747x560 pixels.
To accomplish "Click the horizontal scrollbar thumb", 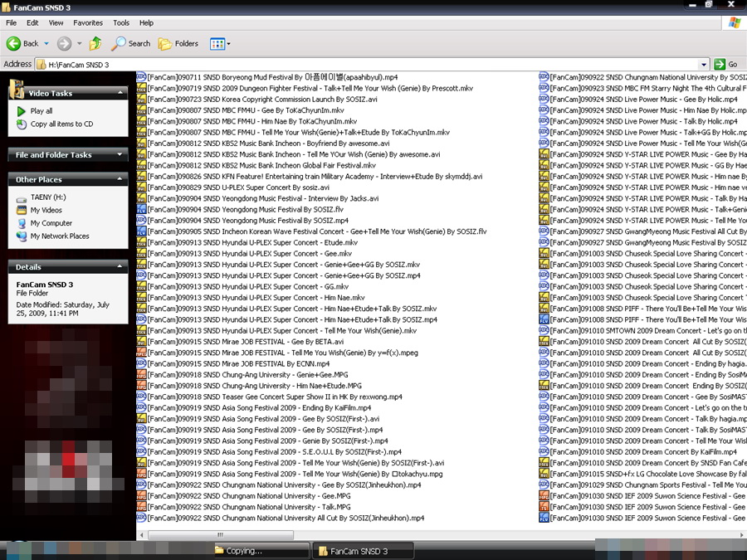I will [x=220, y=535].
